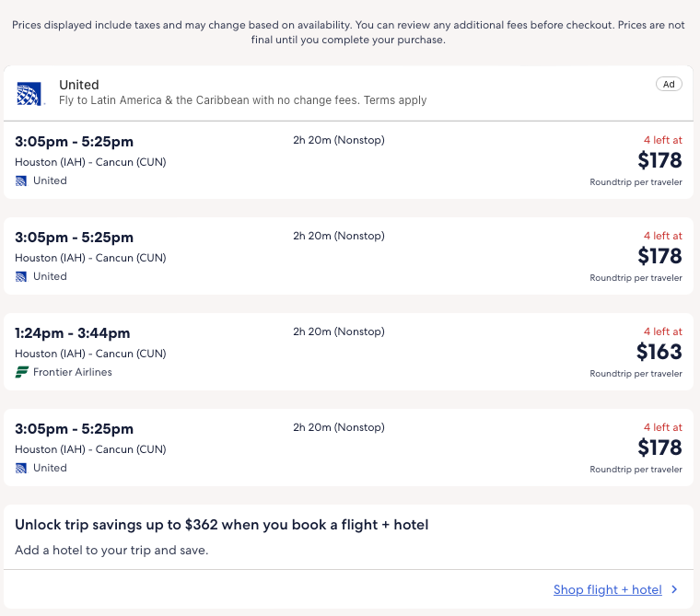The height and width of the screenshot is (616, 700).
Task: Click the $163 roundtrip price
Action: point(659,352)
